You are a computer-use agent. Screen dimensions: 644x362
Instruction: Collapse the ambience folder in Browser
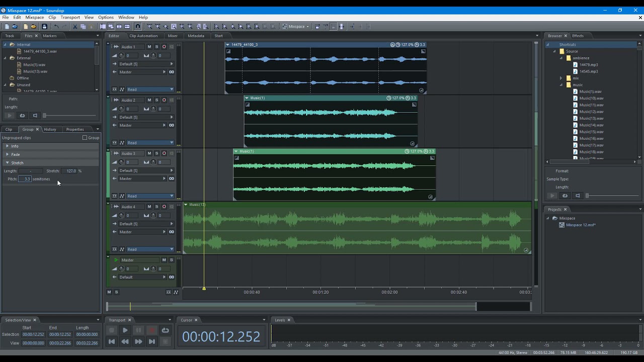[561, 58]
